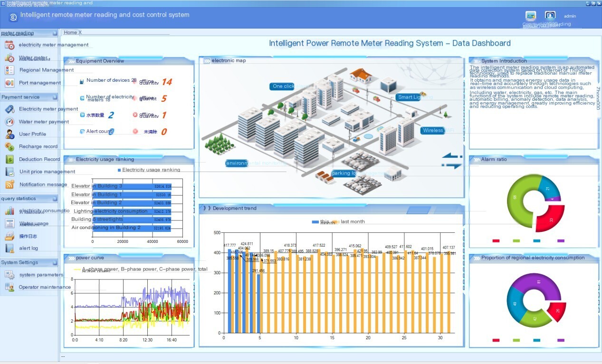Collapse the query statistics section

click(55, 199)
